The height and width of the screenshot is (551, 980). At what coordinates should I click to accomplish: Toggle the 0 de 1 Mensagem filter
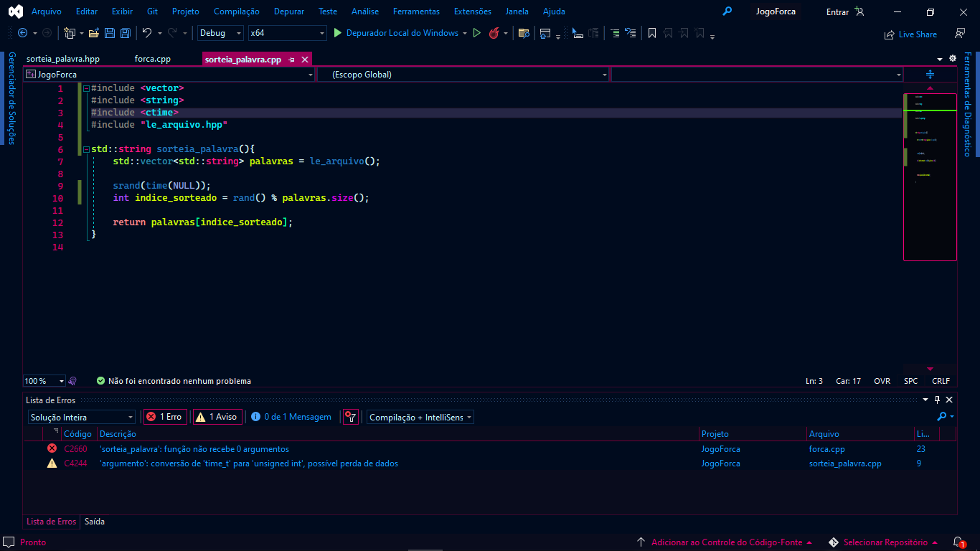click(x=291, y=417)
